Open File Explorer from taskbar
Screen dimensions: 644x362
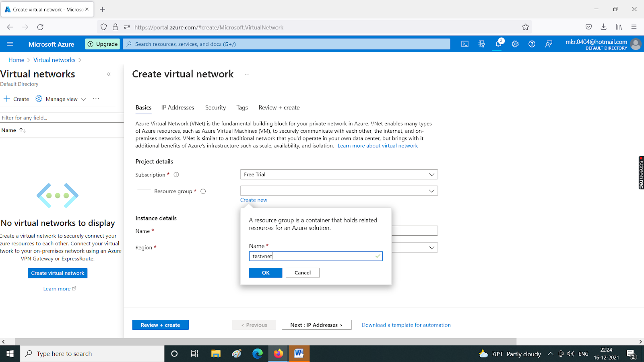pos(216,354)
